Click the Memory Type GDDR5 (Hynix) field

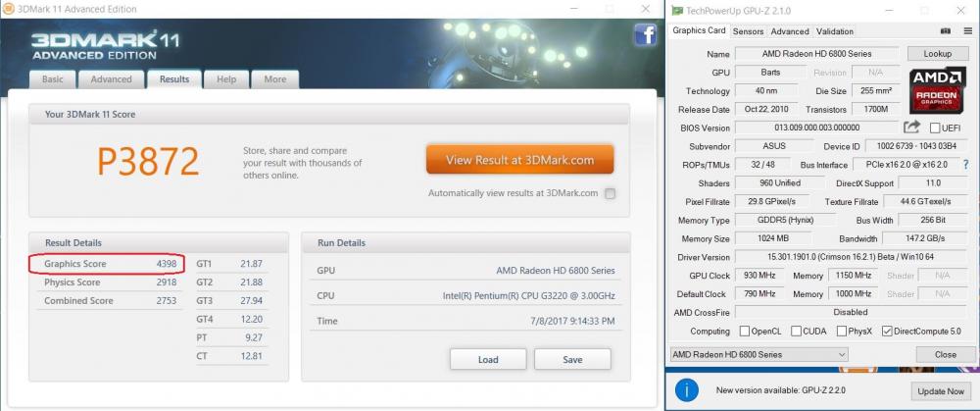point(785,220)
